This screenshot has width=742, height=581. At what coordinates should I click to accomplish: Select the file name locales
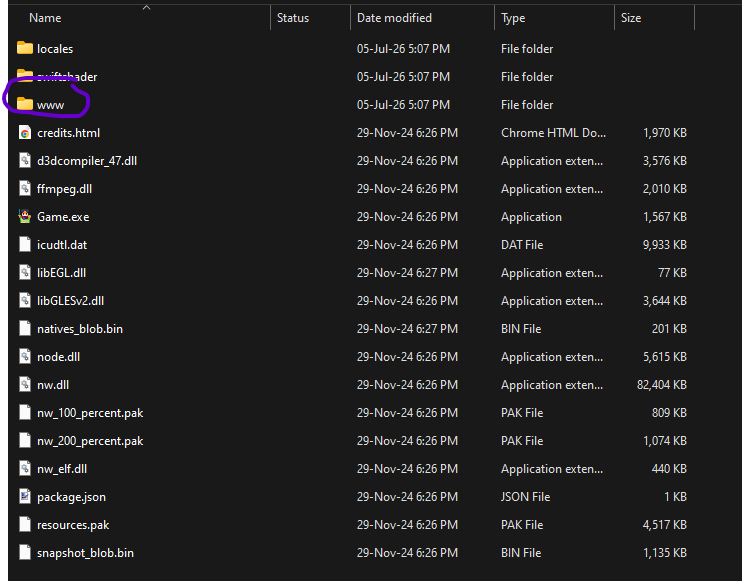(x=55, y=49)
